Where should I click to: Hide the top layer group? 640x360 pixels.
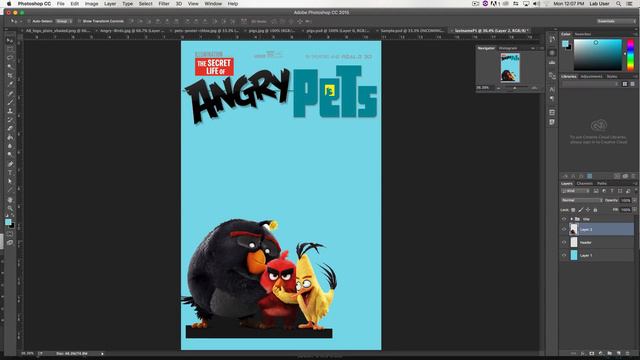point(564,219)
